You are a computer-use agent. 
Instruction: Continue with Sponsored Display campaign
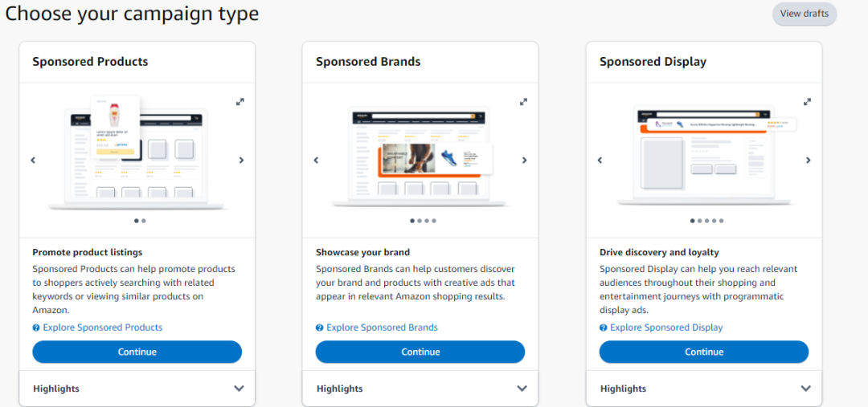coord(704,352)
